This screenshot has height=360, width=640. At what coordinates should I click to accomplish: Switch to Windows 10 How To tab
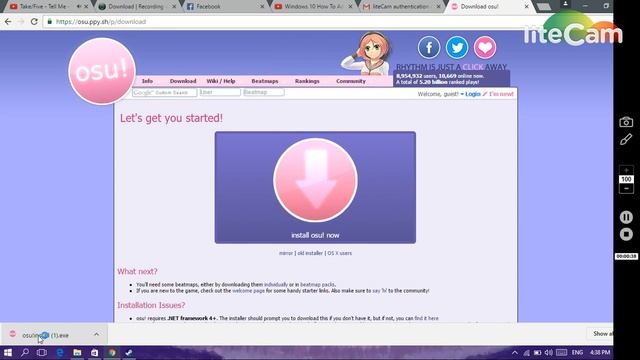313,7
